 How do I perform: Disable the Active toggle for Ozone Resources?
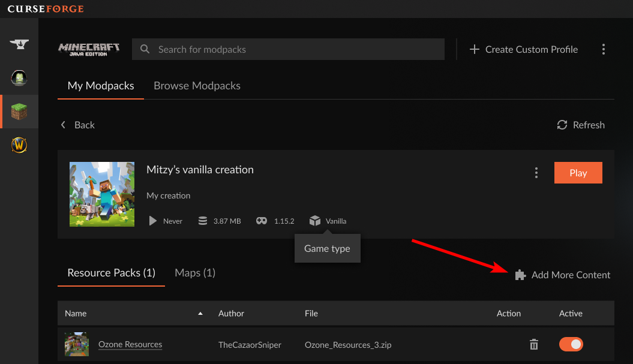(x=571, y=344)
